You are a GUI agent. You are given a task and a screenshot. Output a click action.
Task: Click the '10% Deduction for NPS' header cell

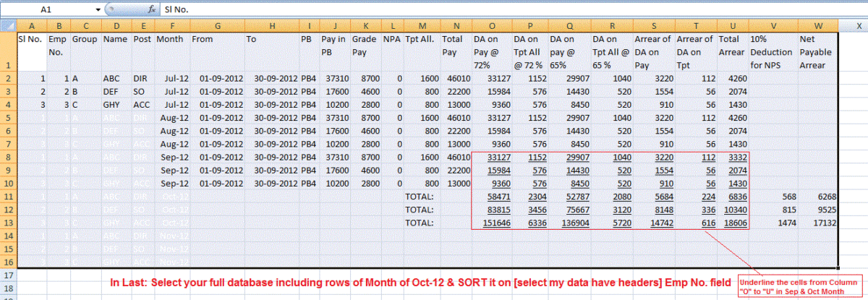coord(773,51)
